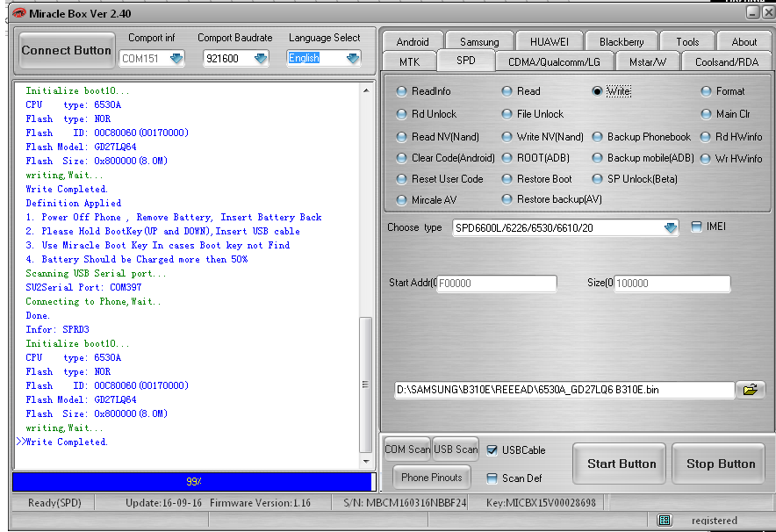The width and height of the screenshot is (776, 532).
Task: Open the Tools tab
Action: [x=687, y=41]
